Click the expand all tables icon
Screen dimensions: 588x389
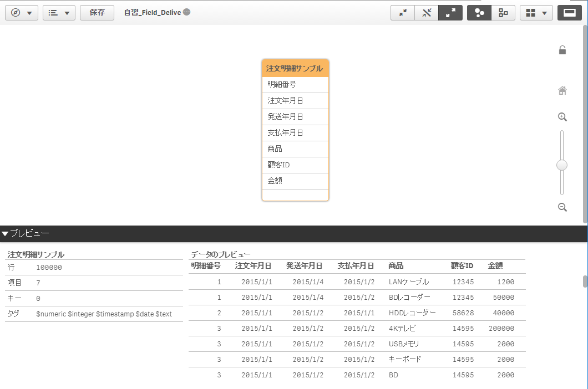[450, 13]
